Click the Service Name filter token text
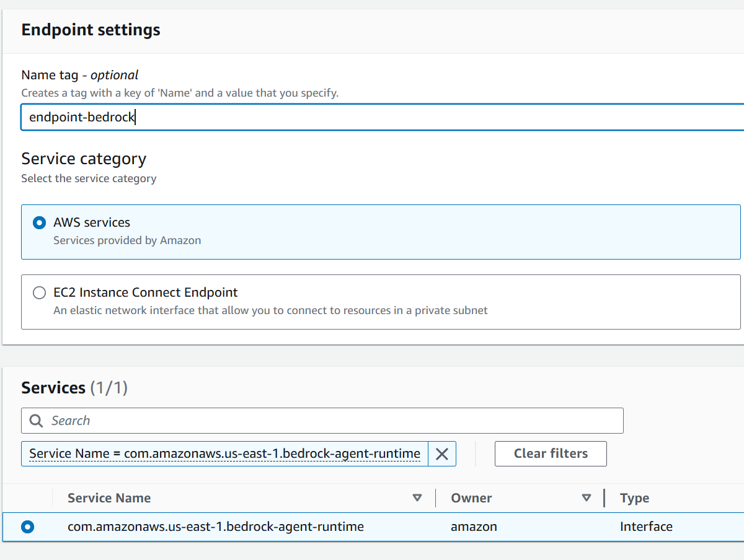This screenshot has width=744, height=560. point(224,454)
